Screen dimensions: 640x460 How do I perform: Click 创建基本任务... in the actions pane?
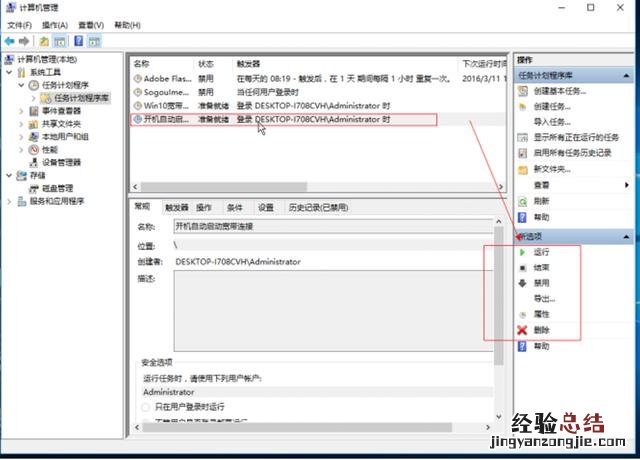[x=558, y=91]
